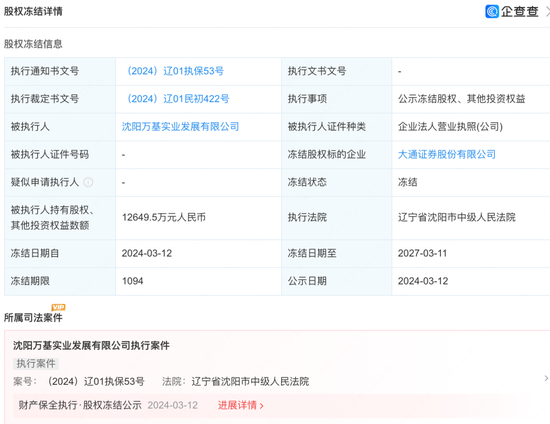Click the 执行案件 tag
550x424 pixels.
pos(36,364)
